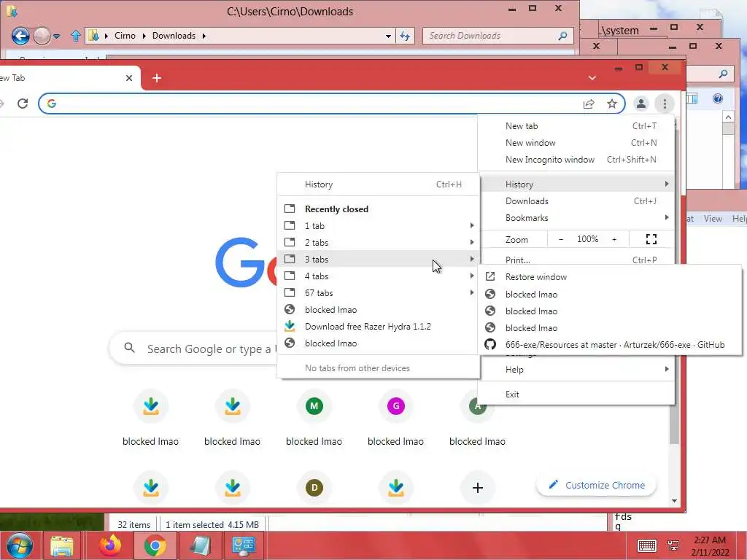Toggle fullscreen mode icon next to Zoom

click(651, 239)
